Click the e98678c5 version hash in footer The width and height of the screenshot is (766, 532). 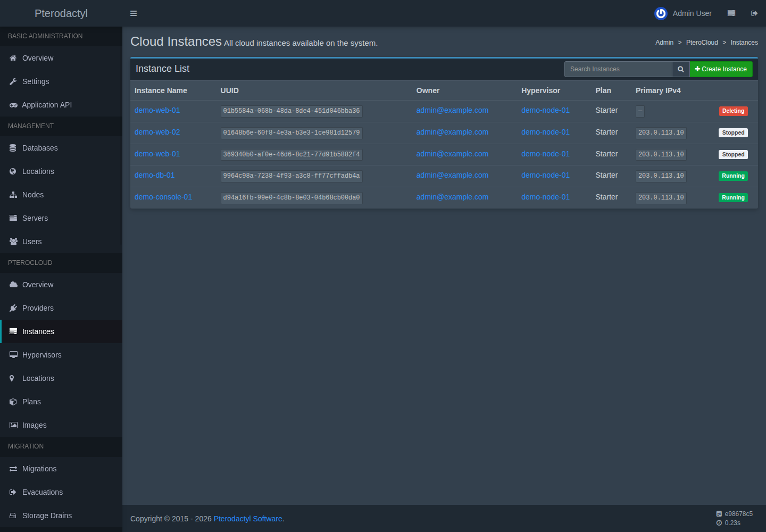(738, 514)
